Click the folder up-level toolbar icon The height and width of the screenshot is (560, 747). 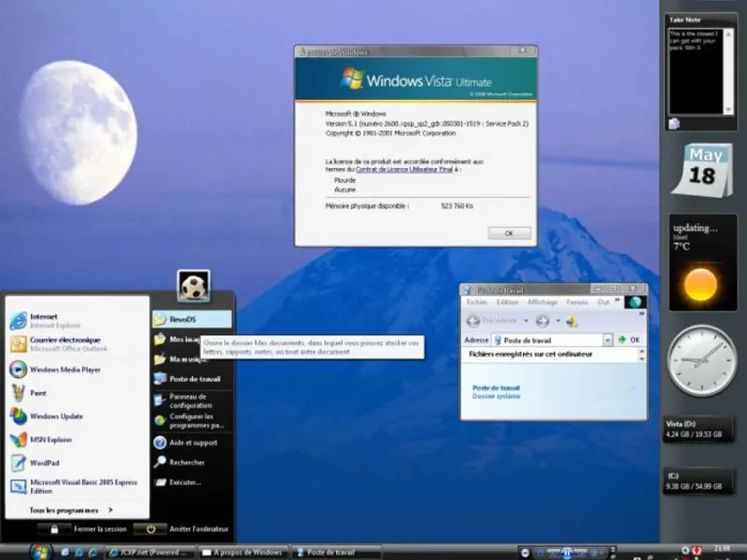coord(572,322)
